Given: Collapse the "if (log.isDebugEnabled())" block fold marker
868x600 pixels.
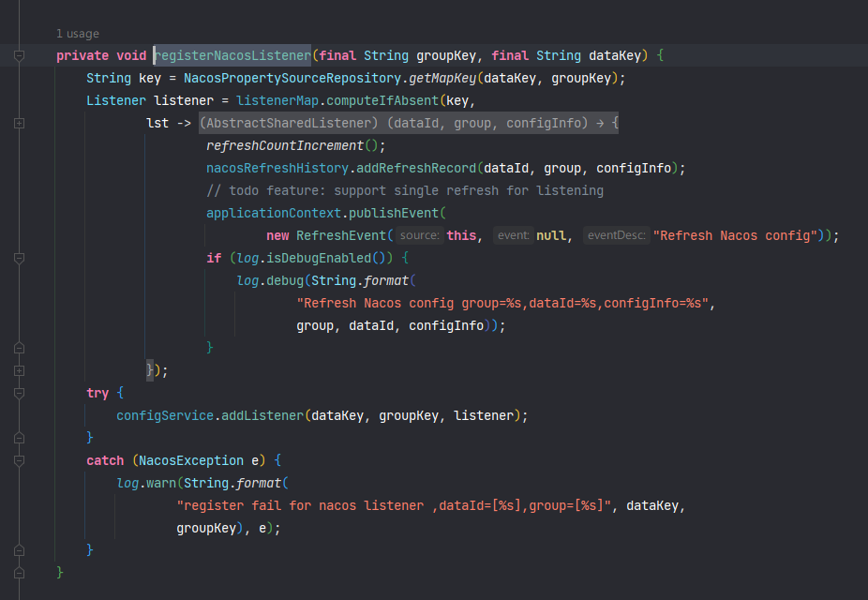Looking at the screenshot, I should pyautogui.click(x=19, y=259).
